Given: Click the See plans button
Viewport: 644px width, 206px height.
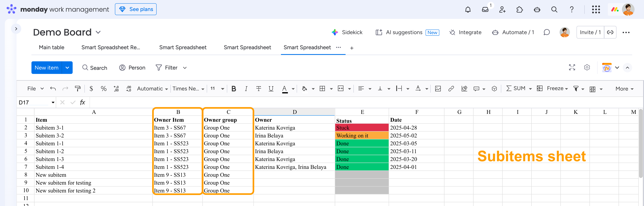Looking at the screenshot, I should [136, 9].
